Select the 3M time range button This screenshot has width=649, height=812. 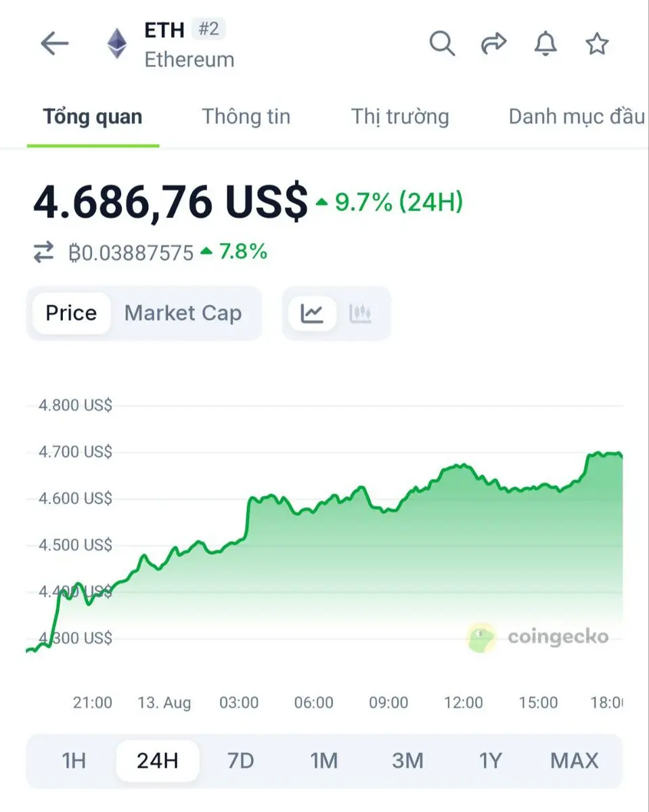(407, 761)
